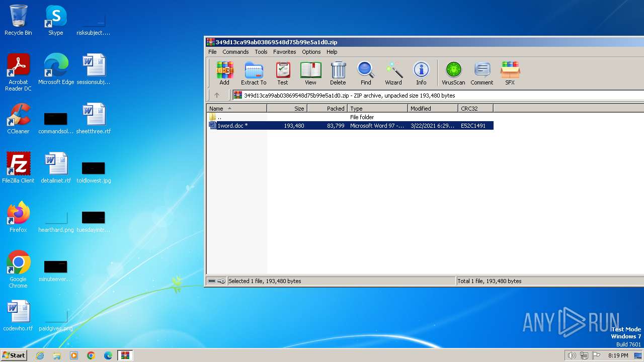The width and height of the screenshot is (644, 362).
Task: Launch the Wizard wand tool
Action: pos(393,73)
